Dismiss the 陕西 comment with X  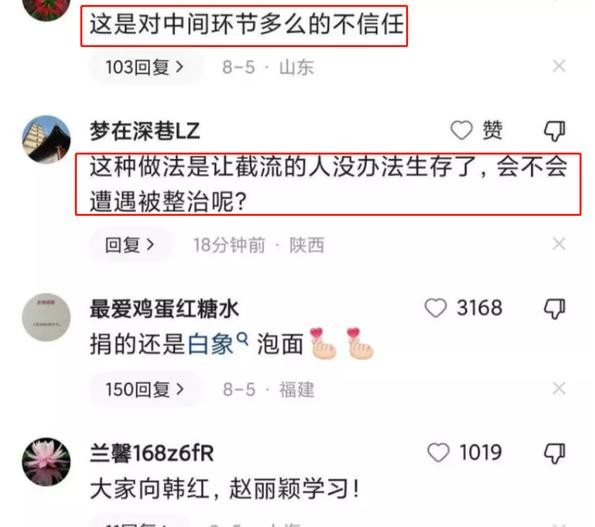pos(559,244)
